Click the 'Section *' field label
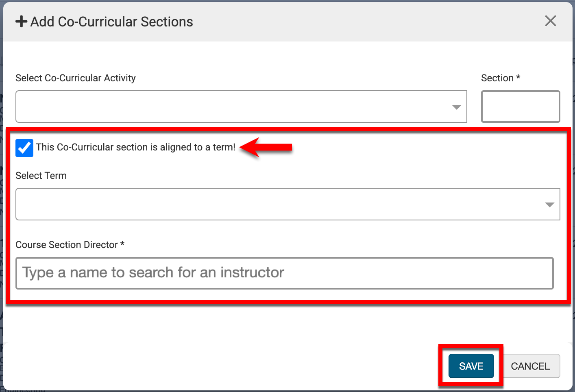This screenshot has height=392, width=575. 500,78
